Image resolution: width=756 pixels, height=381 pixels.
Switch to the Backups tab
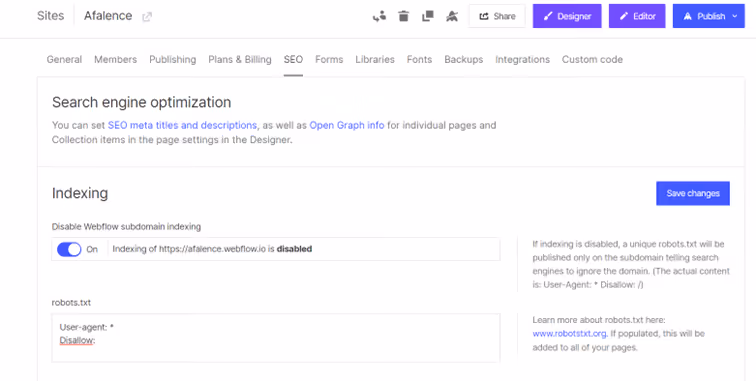[x=464, y=59]
